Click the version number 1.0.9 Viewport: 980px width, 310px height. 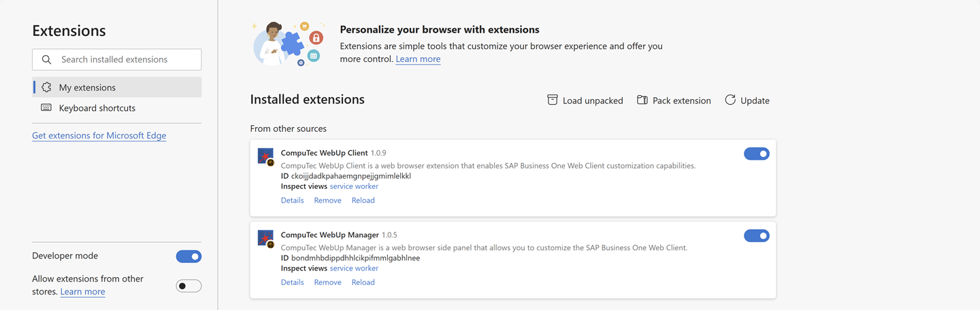point(378,153)
